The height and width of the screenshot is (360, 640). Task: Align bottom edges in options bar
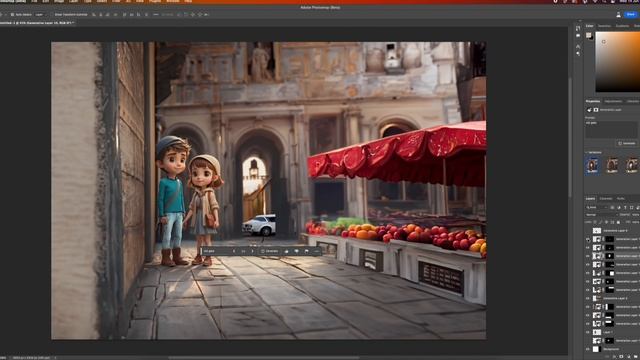[139, 14]
